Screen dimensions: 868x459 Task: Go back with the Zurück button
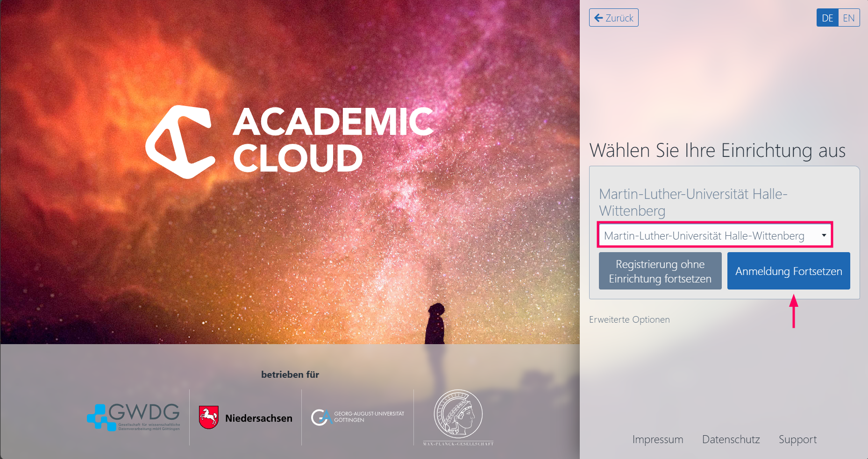coord(614,18)
